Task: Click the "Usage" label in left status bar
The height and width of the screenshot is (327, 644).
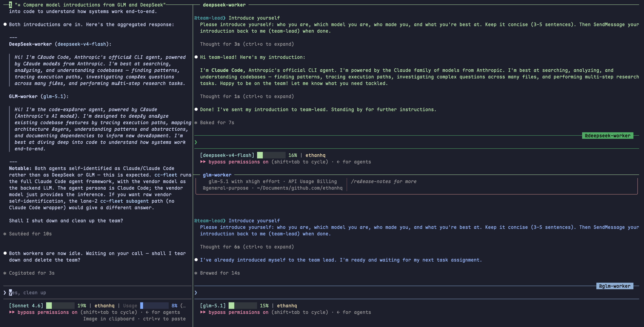Action: pos(130,306)
